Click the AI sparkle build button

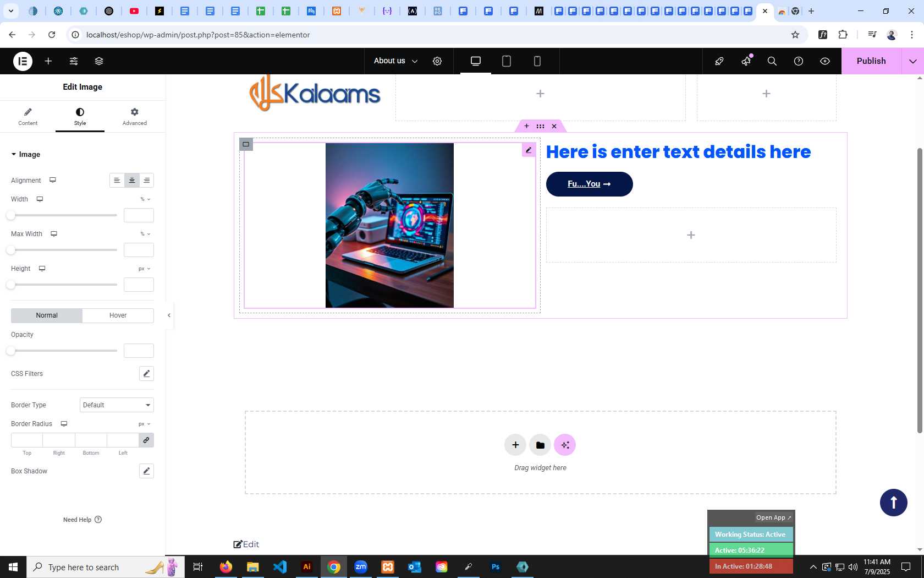pos(565,445)
